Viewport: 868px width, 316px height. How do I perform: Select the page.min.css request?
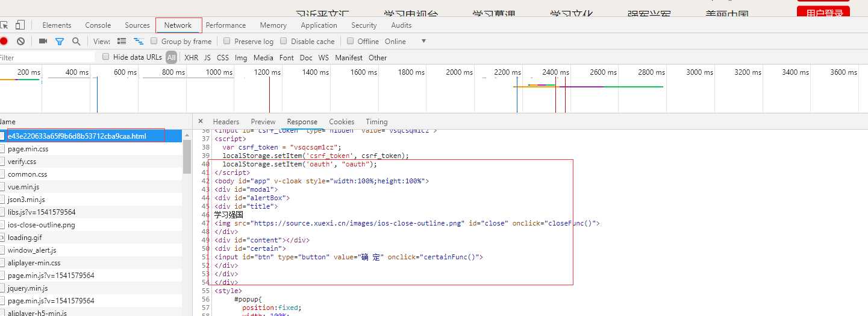click(91, 149)
